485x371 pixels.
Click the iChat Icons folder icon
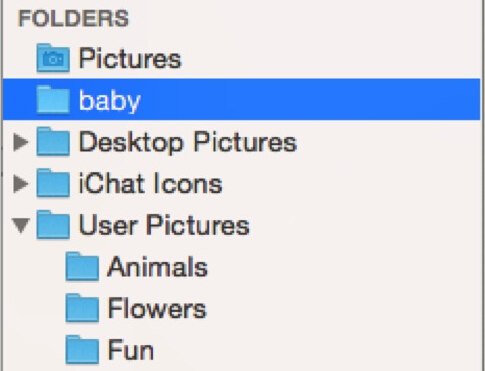(x=53, y=183)
